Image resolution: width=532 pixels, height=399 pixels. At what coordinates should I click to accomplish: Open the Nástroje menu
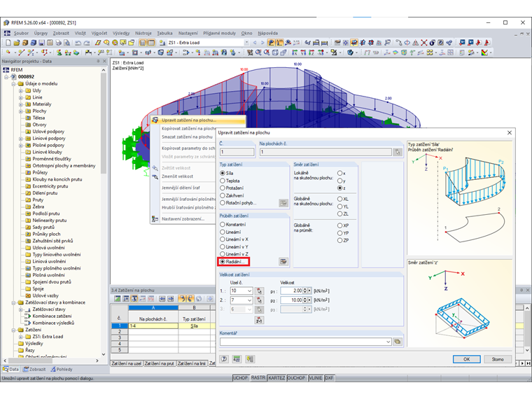(x=143, y=34)
